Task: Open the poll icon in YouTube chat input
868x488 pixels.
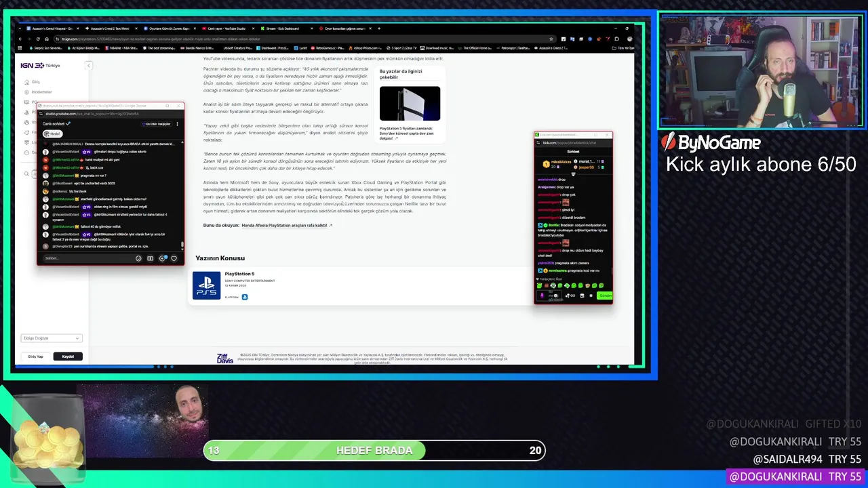Action: pos(150,258)
